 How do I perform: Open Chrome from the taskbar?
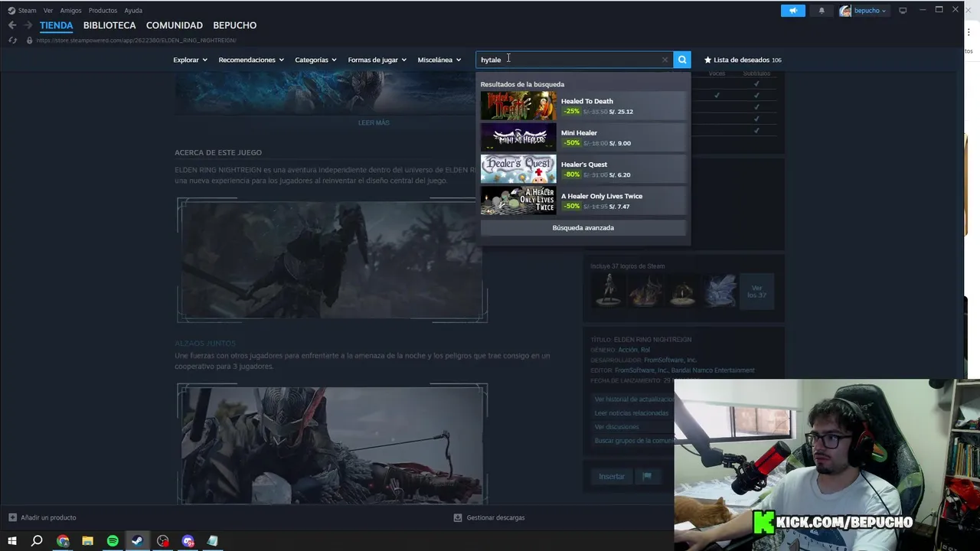click(63, 541)
